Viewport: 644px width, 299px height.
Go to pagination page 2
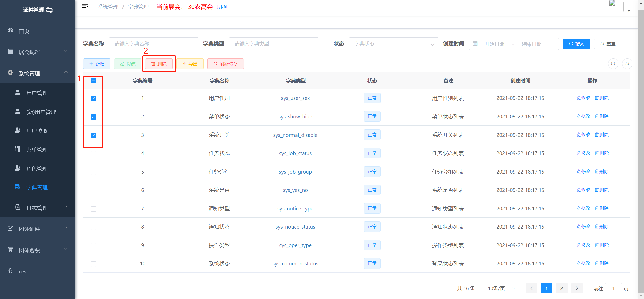click(561, 288)
